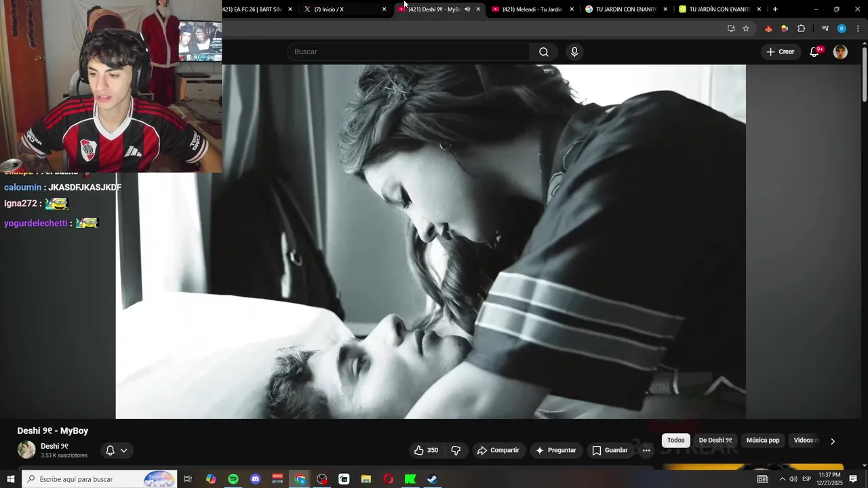
Task: Select the De Deshi filter chip
Action: point(715,441)
